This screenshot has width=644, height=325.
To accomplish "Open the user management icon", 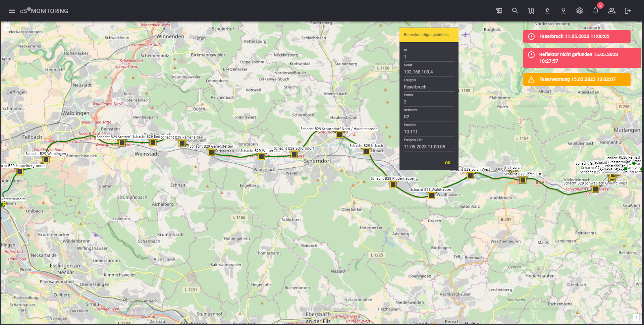I will pyautogui.click(x=611, y=11).
